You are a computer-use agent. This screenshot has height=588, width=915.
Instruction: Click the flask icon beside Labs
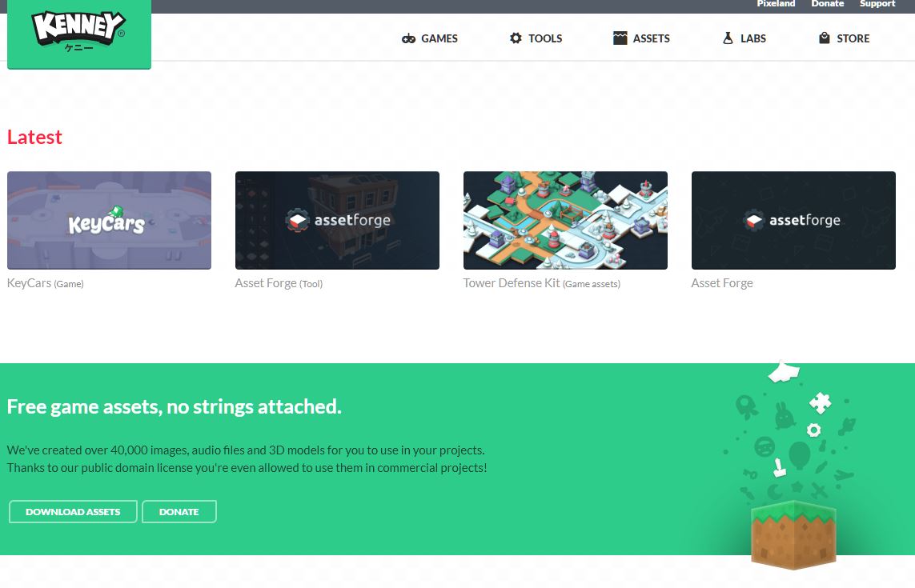(x=728, y=38)
